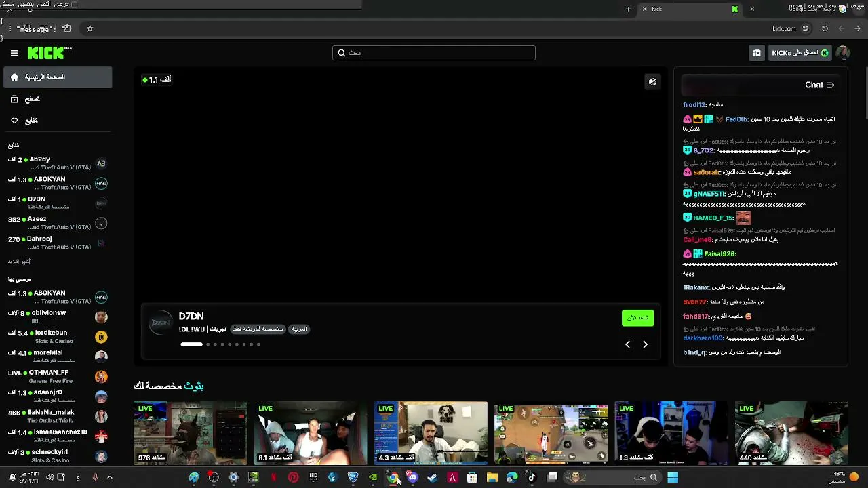
Task: Open Windows Start menu
Action: [x=672, y=477]
